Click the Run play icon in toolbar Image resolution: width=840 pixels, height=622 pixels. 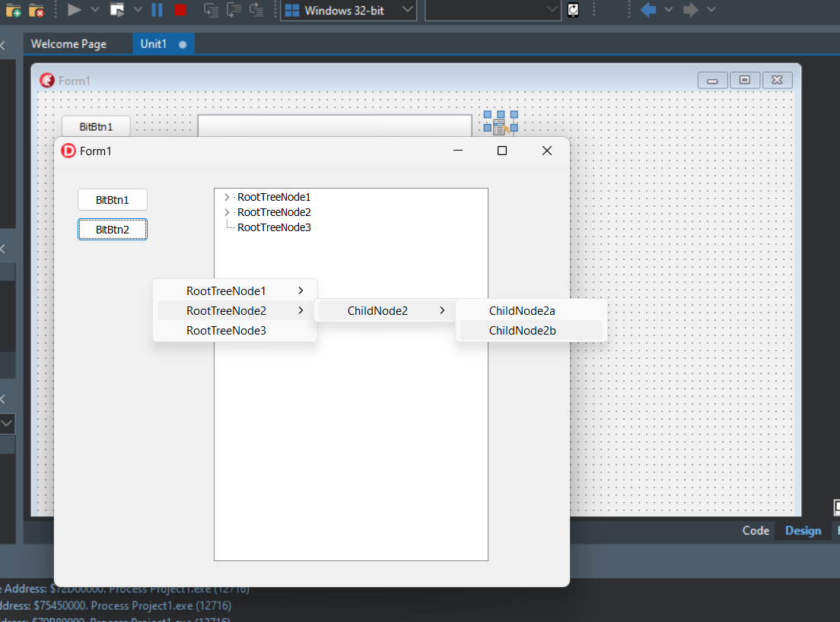74,10
